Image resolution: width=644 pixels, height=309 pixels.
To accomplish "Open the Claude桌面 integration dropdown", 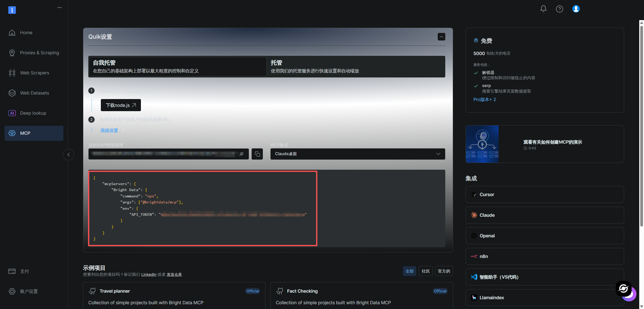I will pos(358,154).
